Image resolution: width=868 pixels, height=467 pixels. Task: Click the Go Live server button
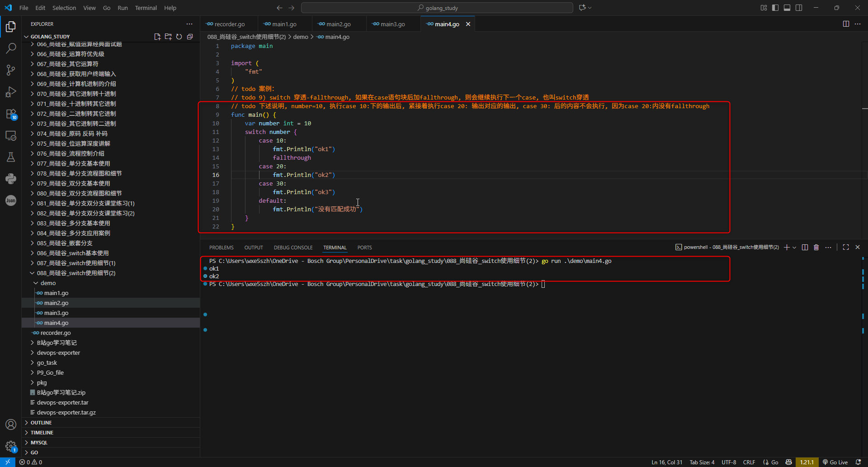[835, 462]
